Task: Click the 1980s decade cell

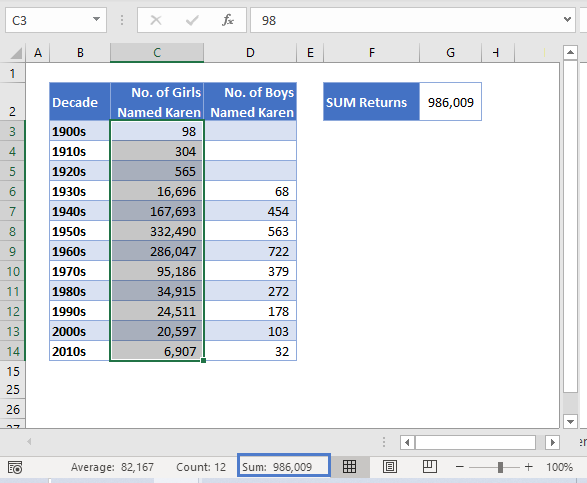Action: click(x=80, y=291)
